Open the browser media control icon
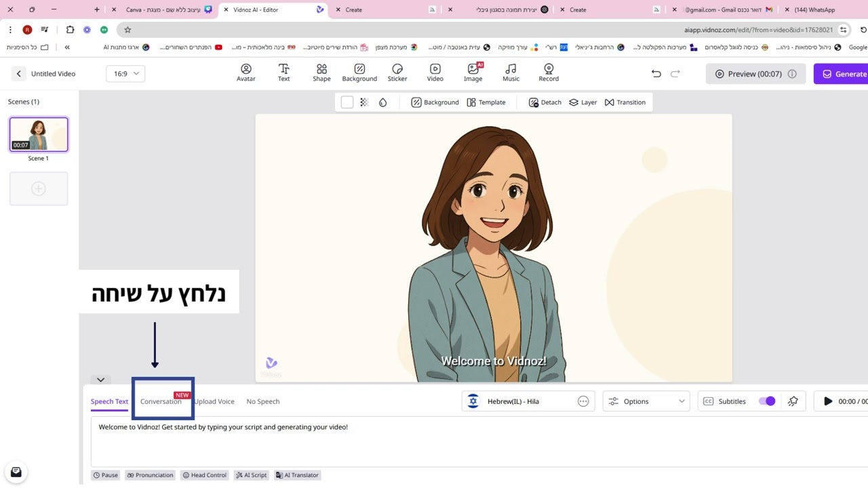The height and width of the screenshot is (488, 868). point(45,30)
